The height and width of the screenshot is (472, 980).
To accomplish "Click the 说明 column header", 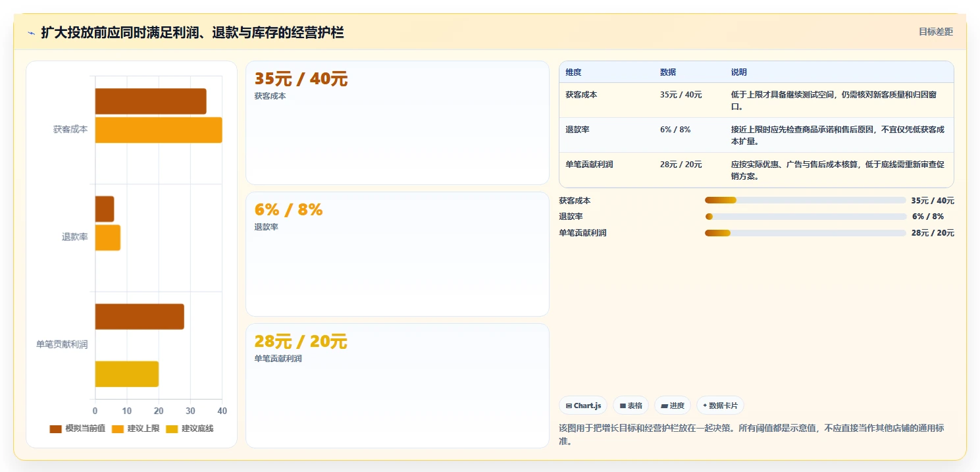I will tap(739, 72).
